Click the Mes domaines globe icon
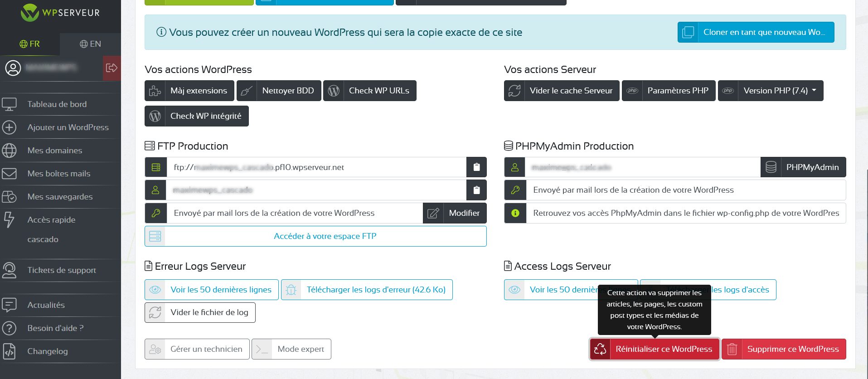The width and height of the screenshot is (868, 379). coord(9,151)
